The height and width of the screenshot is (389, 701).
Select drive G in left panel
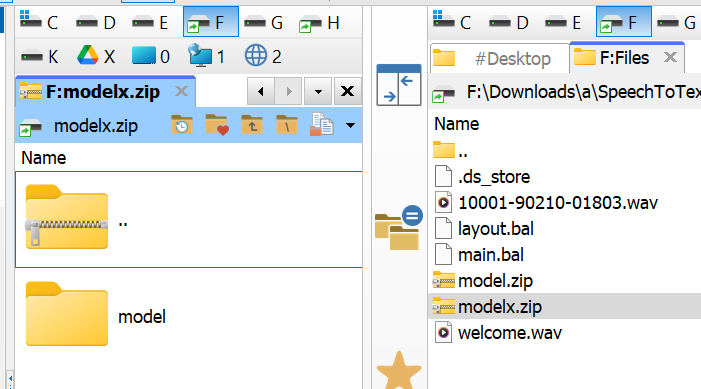pyautogui.click(x=264, y=22)
